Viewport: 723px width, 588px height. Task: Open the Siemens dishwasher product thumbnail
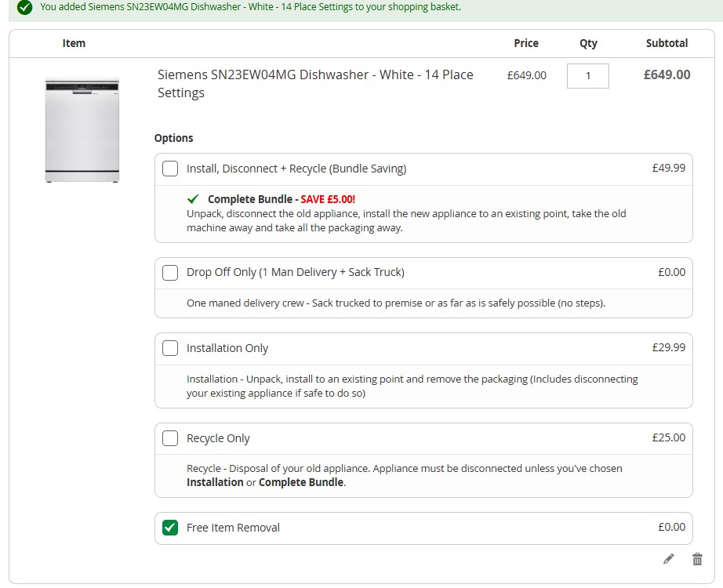coord(82,130)
